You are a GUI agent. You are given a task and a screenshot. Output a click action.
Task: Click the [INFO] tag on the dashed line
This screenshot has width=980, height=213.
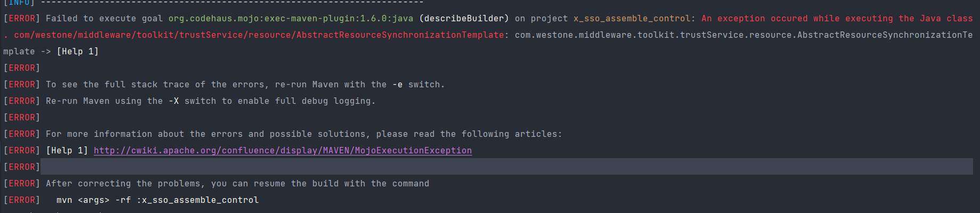[19, 3]
